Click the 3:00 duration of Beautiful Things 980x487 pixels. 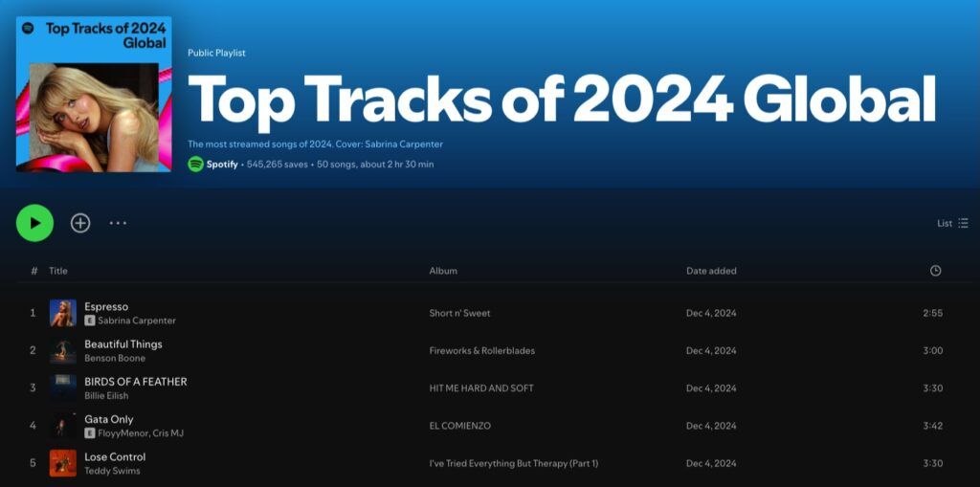pyautogui.click(x=932, y=351)
